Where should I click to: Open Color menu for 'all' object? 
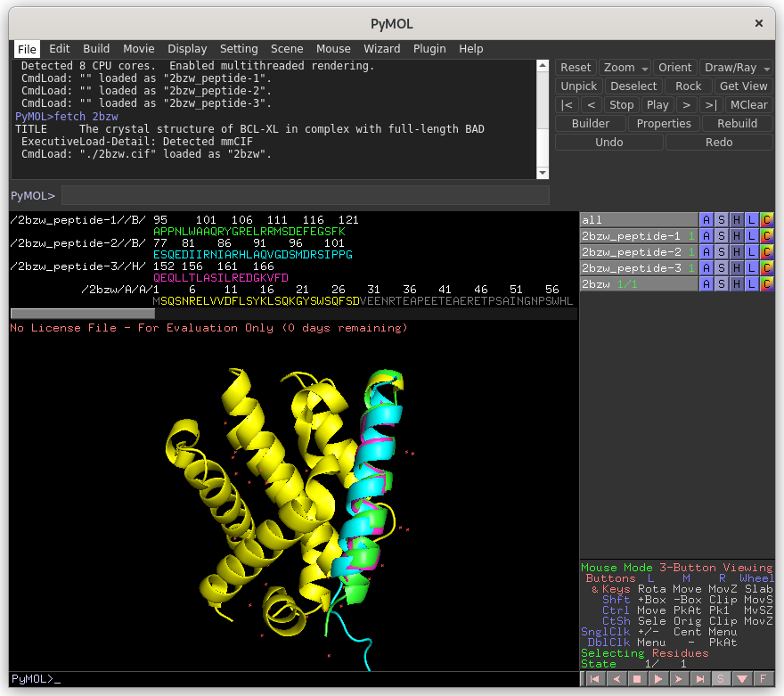point(766,219)
